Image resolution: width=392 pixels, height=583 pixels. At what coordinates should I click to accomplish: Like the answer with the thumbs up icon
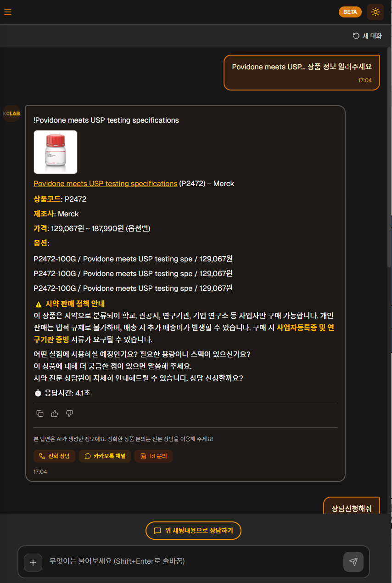[x=55, y=413]
